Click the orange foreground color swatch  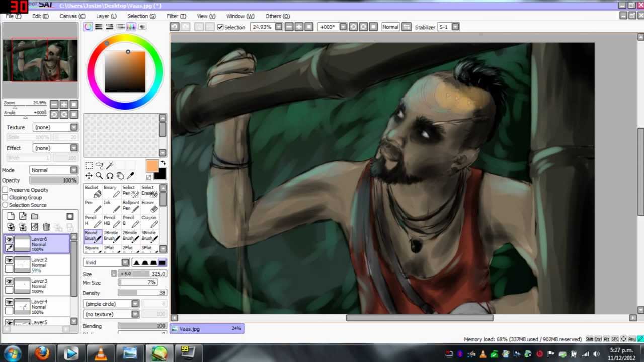(x=151, y=166)
